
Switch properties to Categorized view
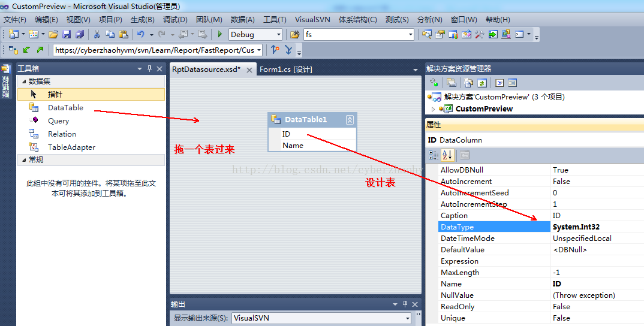(434, 155)
